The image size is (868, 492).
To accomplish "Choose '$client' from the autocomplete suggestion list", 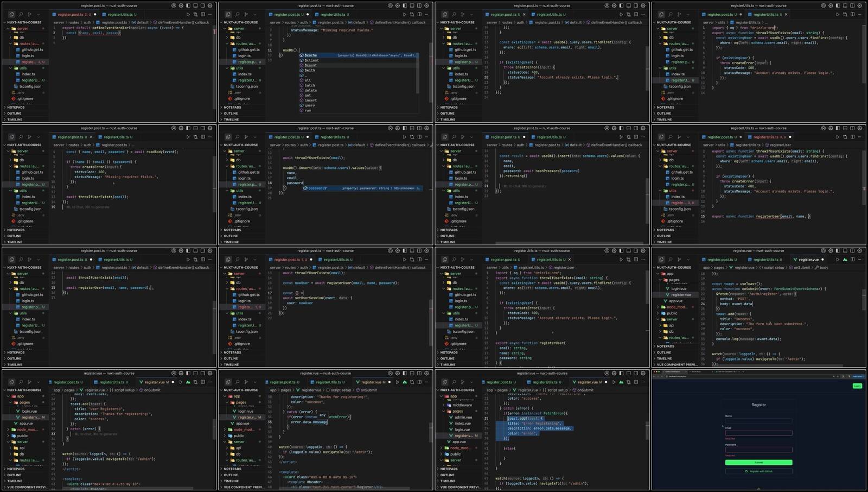I will (x=358, y=60).
